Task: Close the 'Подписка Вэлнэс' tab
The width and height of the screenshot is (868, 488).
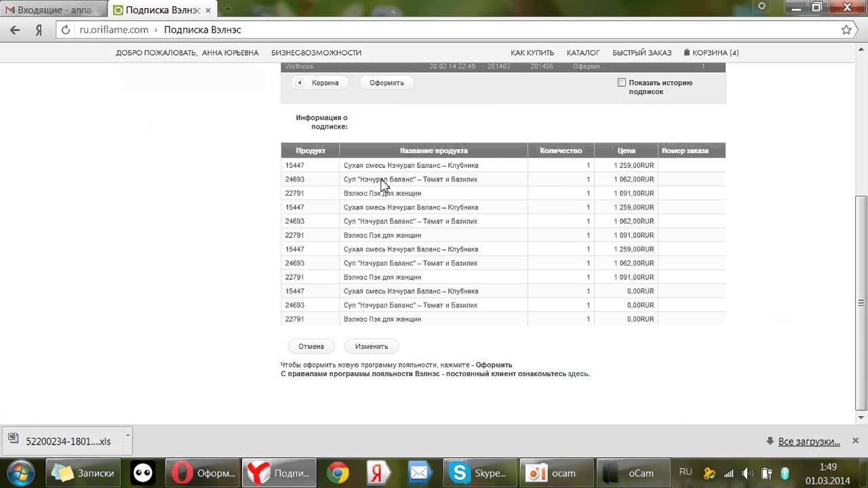Action: (x=208, y=10)
